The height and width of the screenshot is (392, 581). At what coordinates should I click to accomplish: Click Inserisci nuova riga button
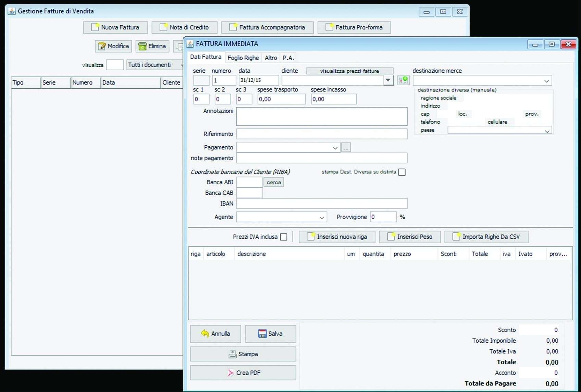point(337,237)
